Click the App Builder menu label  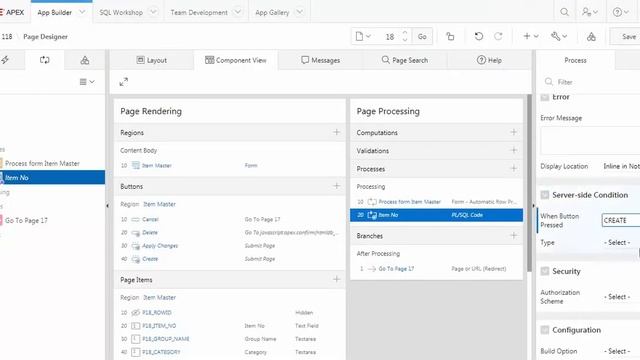(x=55, y=12)
